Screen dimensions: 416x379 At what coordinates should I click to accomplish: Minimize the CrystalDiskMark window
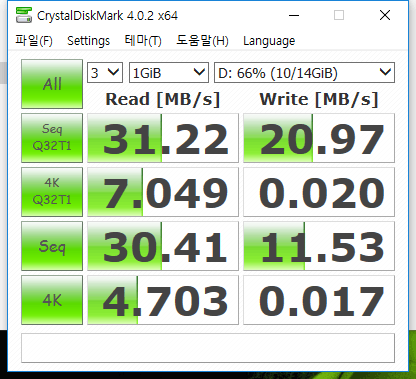294,15
